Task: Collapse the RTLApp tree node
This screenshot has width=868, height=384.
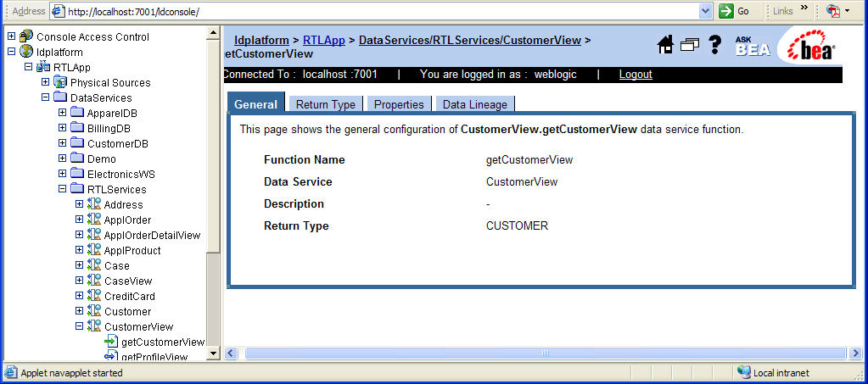Action: pyautogui.click(x=28, y=67)
